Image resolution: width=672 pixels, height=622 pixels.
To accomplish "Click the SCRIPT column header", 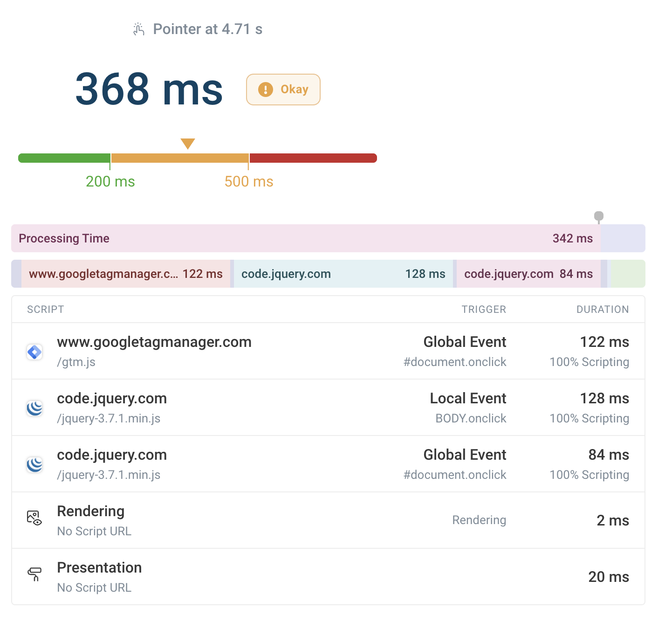I will pos(46,310).
